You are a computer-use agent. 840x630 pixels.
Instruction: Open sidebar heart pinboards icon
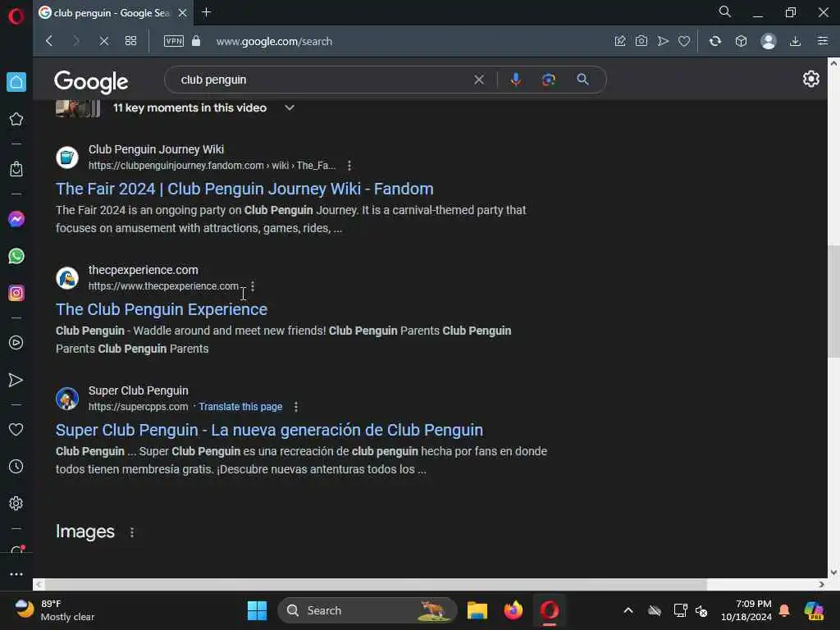point(16,430)
